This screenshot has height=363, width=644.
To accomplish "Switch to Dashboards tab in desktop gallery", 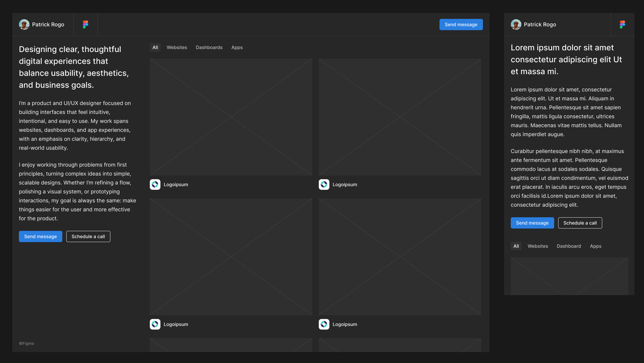I will pyautogui.click(x=209, y=48).
